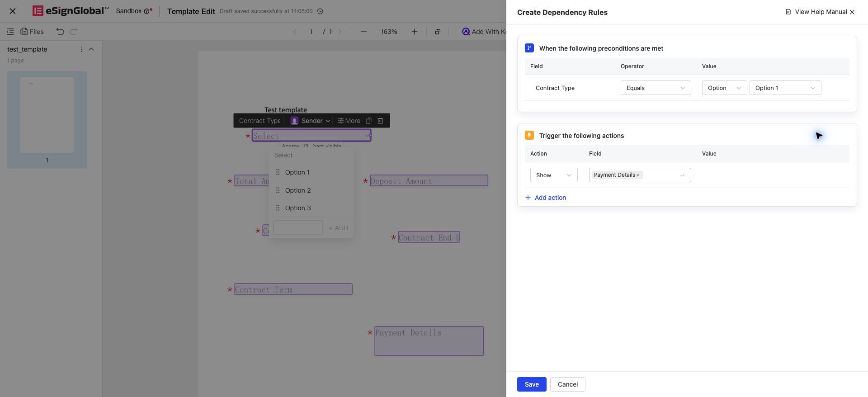
Task: Open View Help Manual
Action: tap(816, 12)
